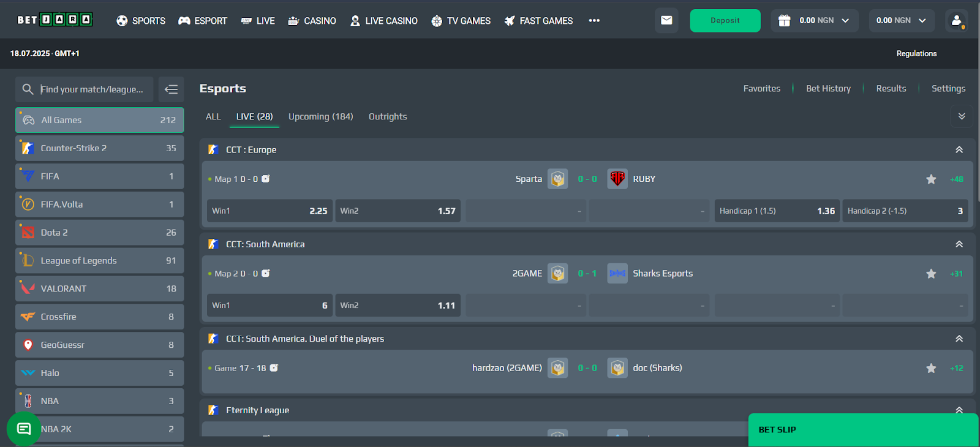Open the Regulations link

coord(916,53)
